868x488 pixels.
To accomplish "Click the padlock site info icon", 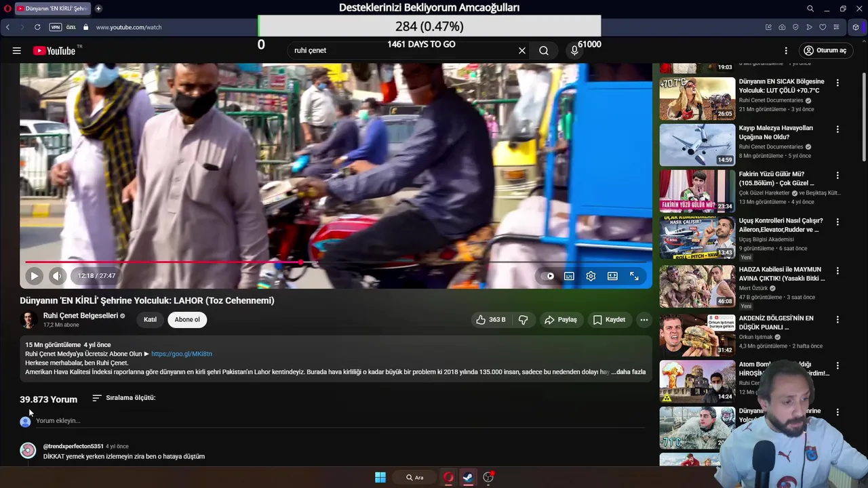I will point(86,27).
